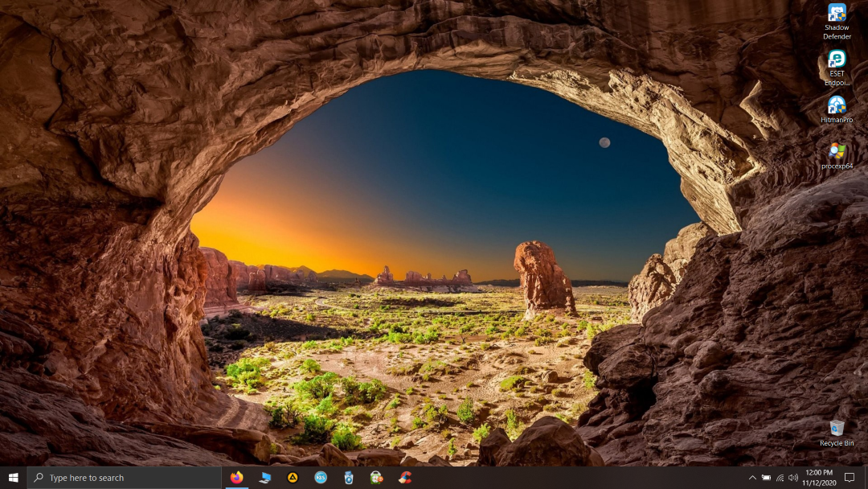Open the battery status flyout
The height and width of the screenshot is (489, 868).
(766, 478)
